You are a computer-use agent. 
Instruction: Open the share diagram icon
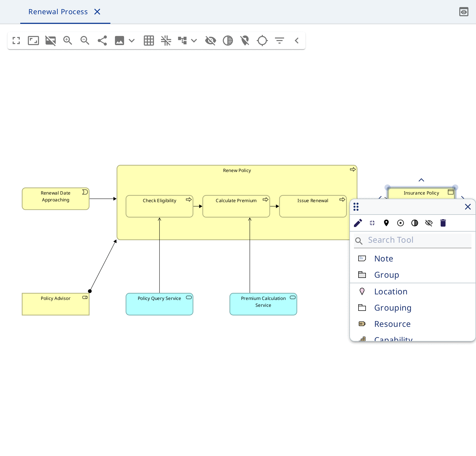point(102,41)
